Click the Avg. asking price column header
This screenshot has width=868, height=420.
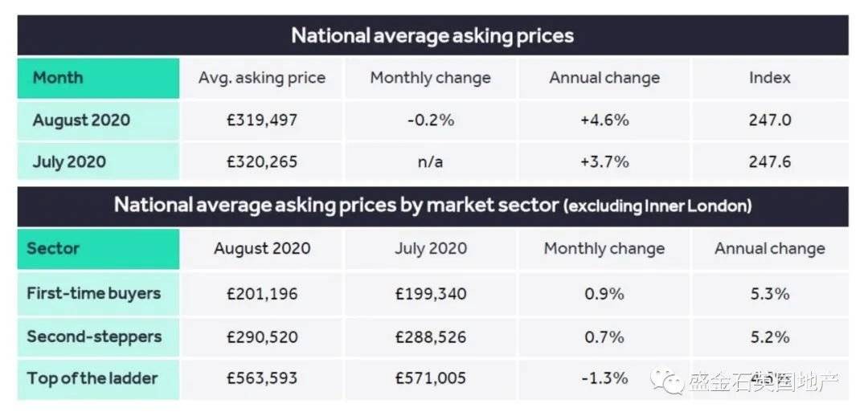(x=262, y=78)
